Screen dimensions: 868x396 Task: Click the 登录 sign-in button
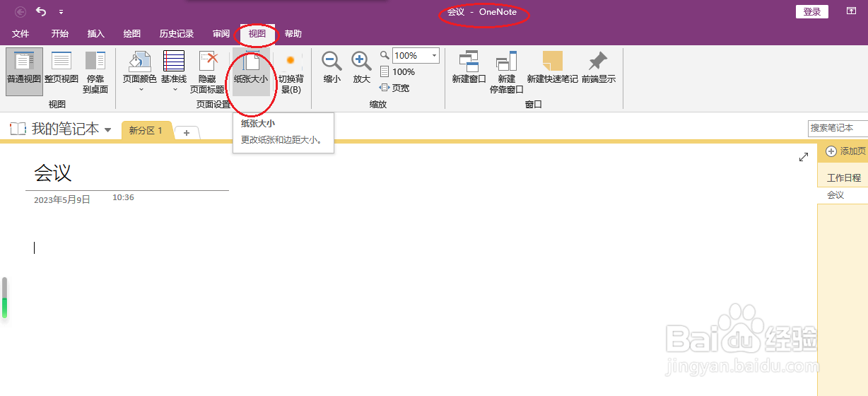click(x=812, y=11)
